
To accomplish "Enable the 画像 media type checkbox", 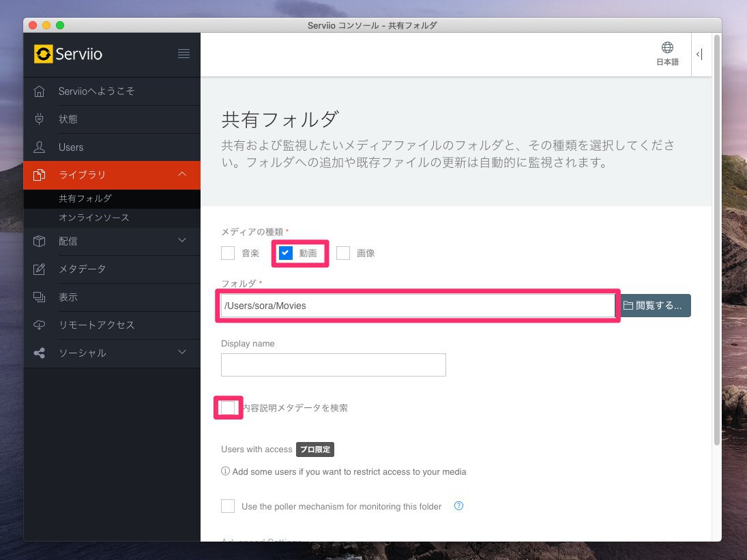I will pyautogui.click(x=343, y=253).
